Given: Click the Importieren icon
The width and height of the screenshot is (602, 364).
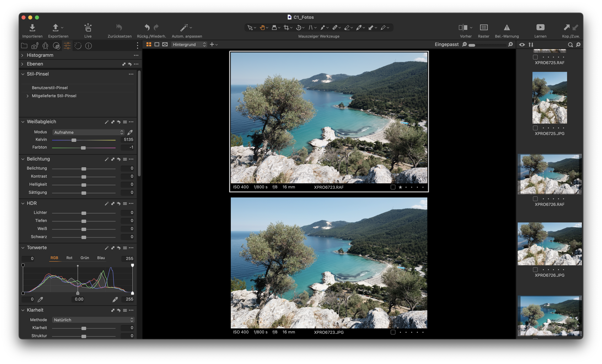Looking at the screenshot, I should point(32,28).
